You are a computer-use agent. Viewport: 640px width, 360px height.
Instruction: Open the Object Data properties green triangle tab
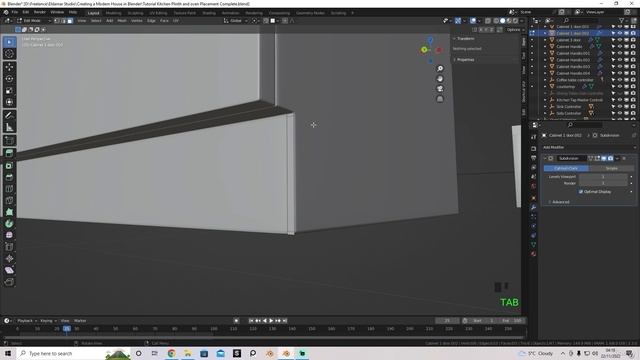click(533, 244)
